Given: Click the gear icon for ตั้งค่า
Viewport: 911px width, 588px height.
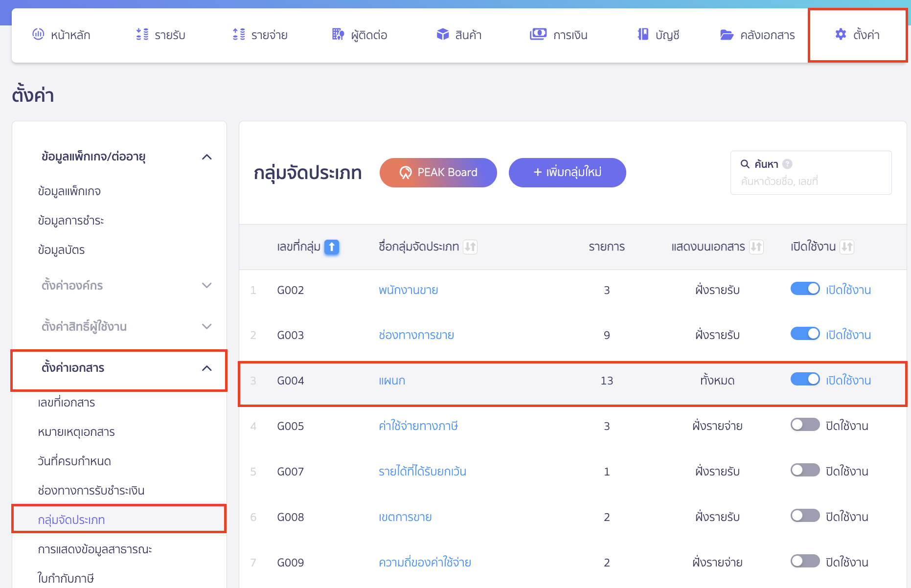Looking at the screenshot, I should tap(841, 34).
